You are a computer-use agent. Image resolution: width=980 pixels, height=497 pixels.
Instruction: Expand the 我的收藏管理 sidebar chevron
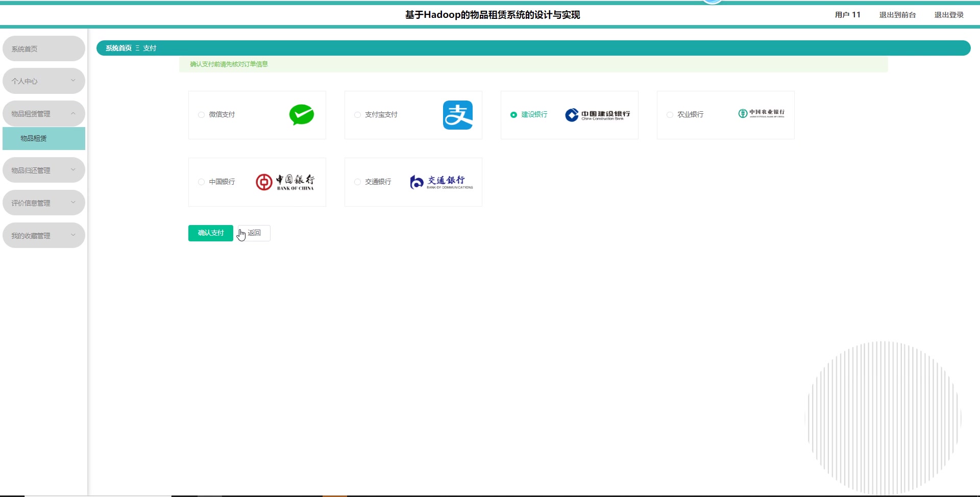pos(73,235)
